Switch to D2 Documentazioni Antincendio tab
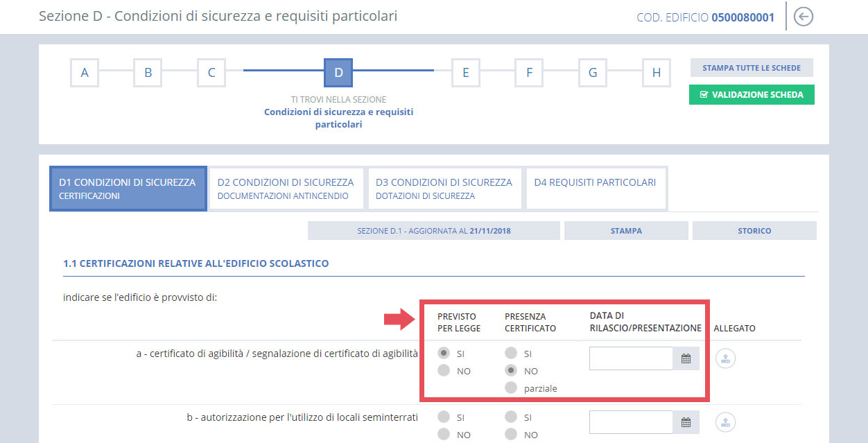Screen dimensions: 868x443 click(286, 188)
